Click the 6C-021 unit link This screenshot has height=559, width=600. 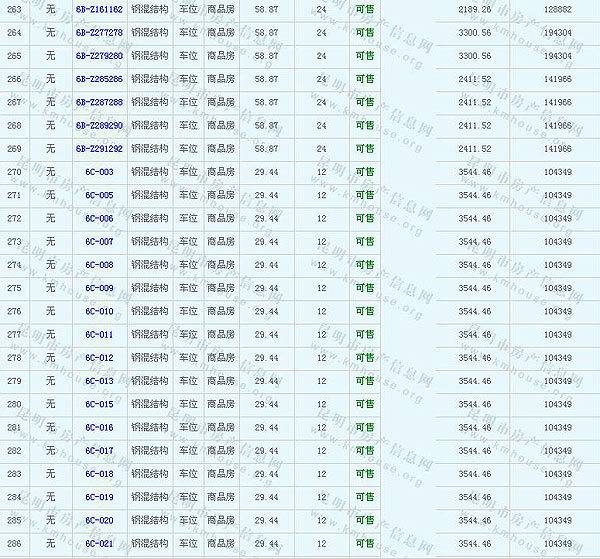point(99,543)
